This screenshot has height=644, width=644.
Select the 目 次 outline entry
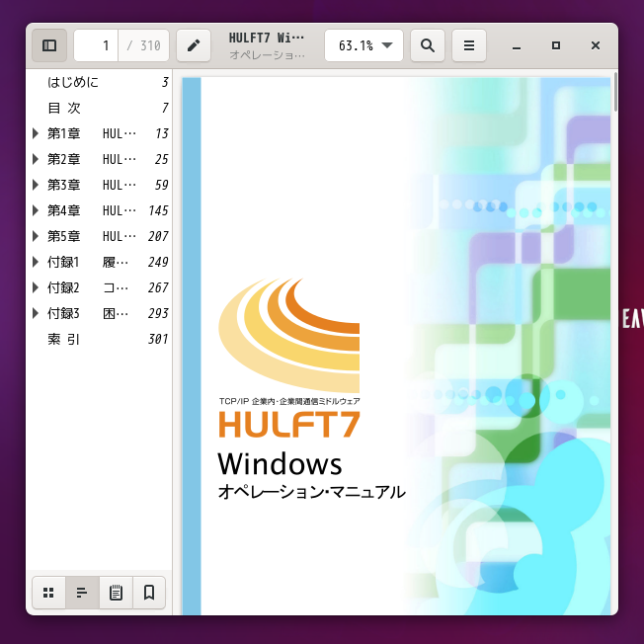pos(99,108)
